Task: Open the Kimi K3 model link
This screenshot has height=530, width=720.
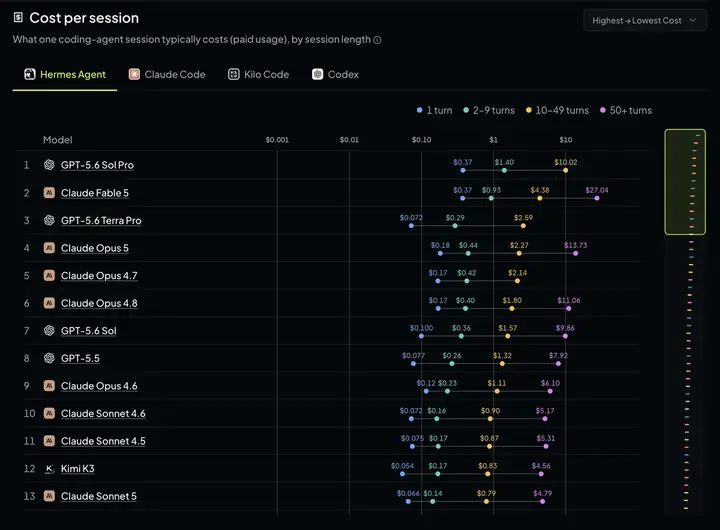Action: coord(78,468)
